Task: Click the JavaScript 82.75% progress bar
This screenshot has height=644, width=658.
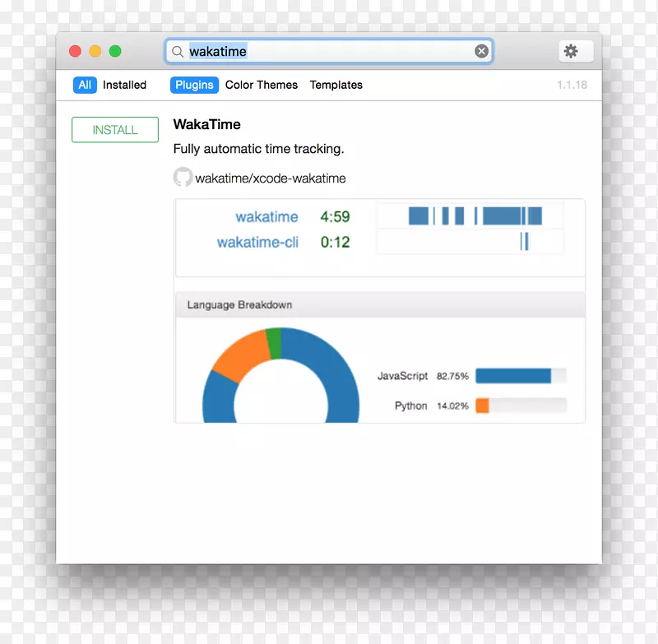Action: coord(520,376)
